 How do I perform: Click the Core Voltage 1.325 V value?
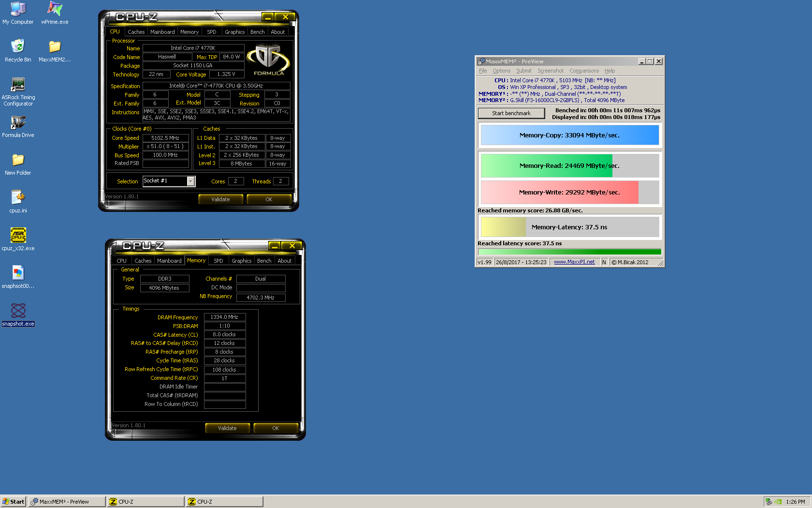pyautogui.click(x=226, y=75)
